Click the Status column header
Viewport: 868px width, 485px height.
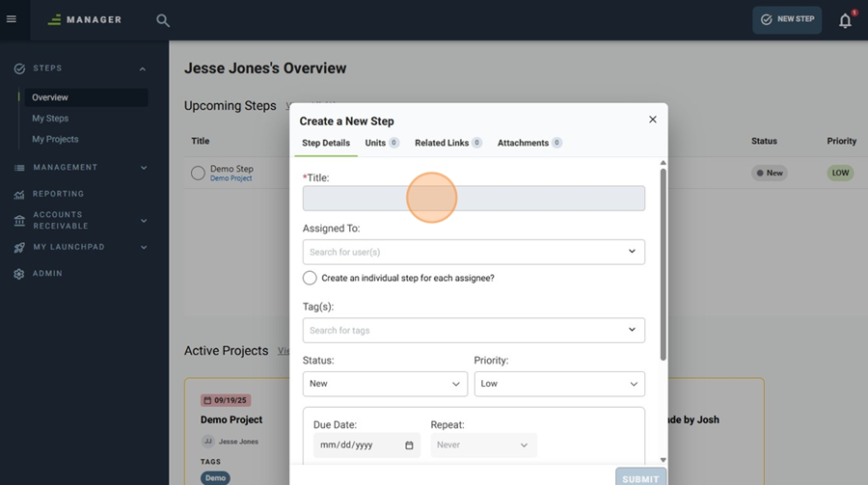(764, 141)
